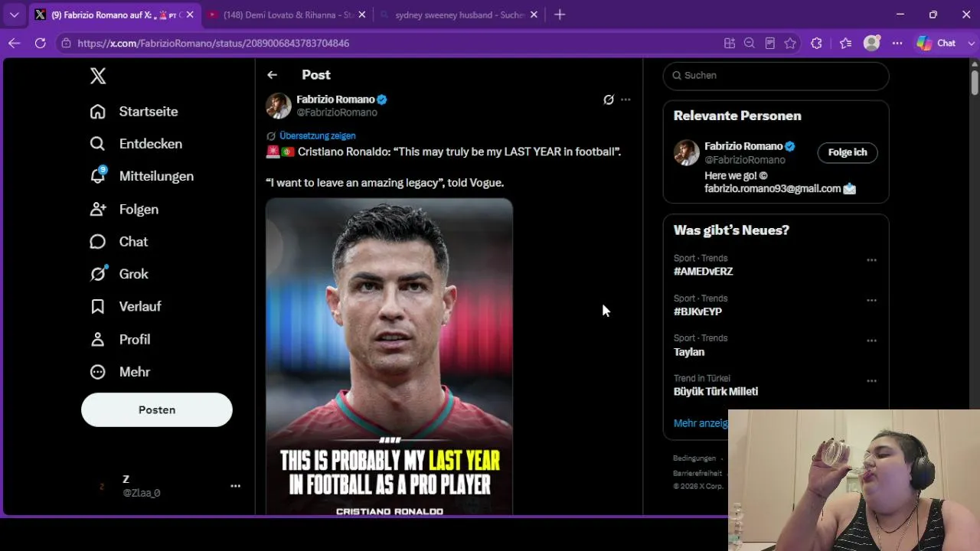Open the browser favorites list icon

coord(845,44)
